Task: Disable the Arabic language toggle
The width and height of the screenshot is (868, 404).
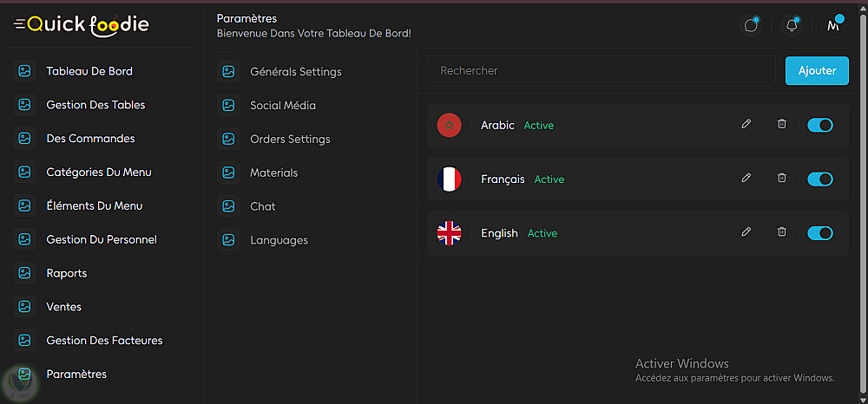Action: coord(819,125)
